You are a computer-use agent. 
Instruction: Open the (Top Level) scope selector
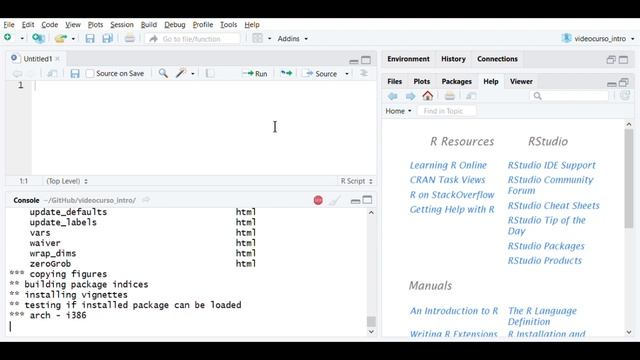pos(67,181)
